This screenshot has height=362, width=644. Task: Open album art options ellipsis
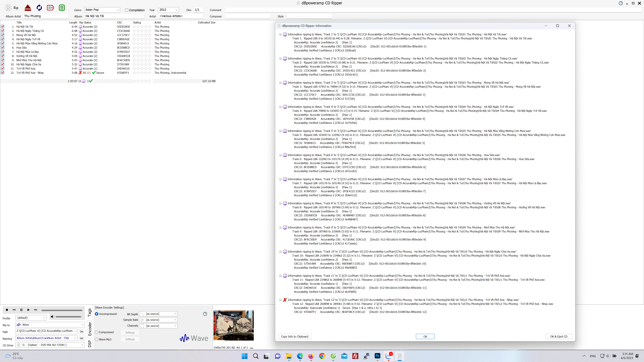(252, 348)
